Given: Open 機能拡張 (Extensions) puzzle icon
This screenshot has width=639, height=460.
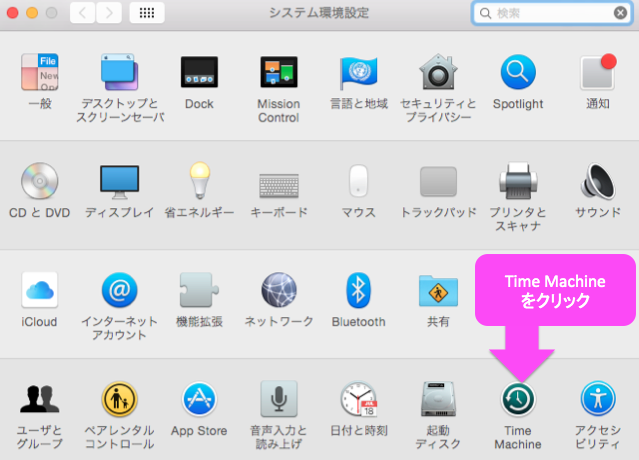Looking at the screenshot, I should tap(199, 290).
